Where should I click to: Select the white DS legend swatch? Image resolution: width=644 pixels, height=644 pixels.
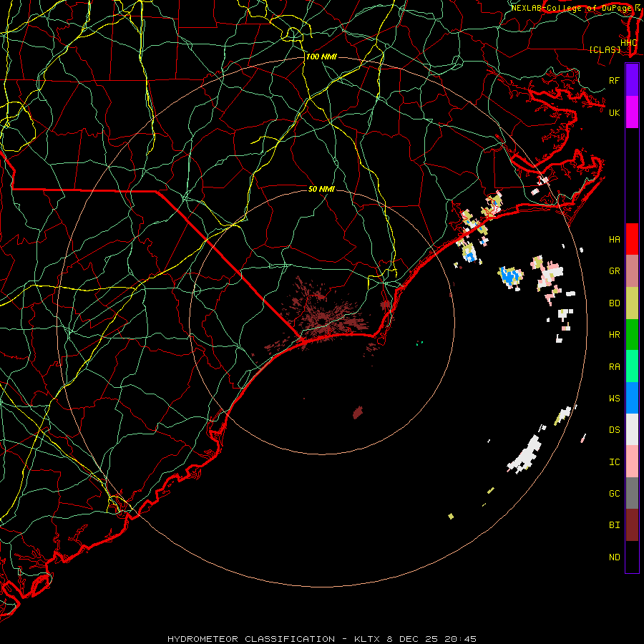[632, 429]
